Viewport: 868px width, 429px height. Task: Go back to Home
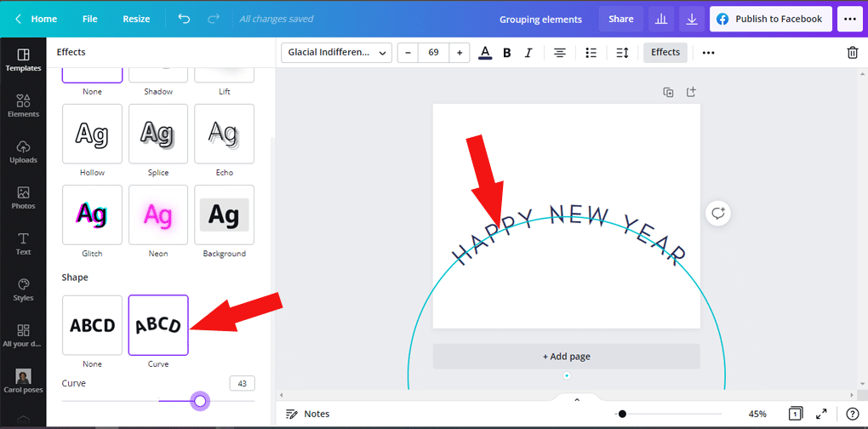coord(36,19)
